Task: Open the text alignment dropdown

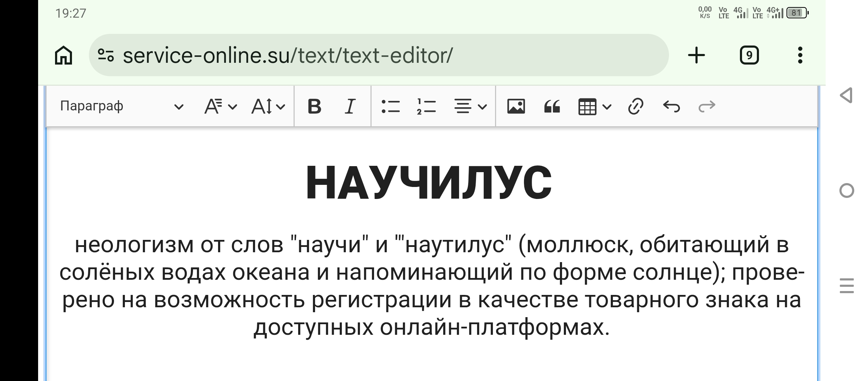Action: pos(470,106)
